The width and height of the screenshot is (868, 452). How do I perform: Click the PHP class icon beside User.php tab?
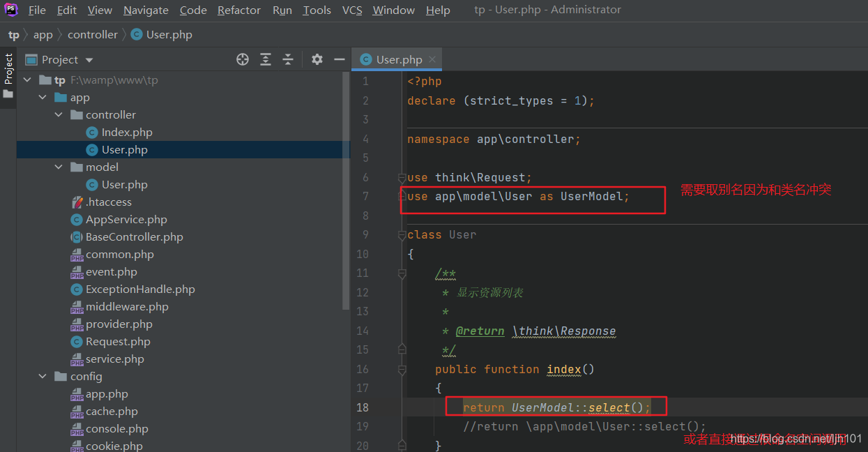(x=365, y=60)
